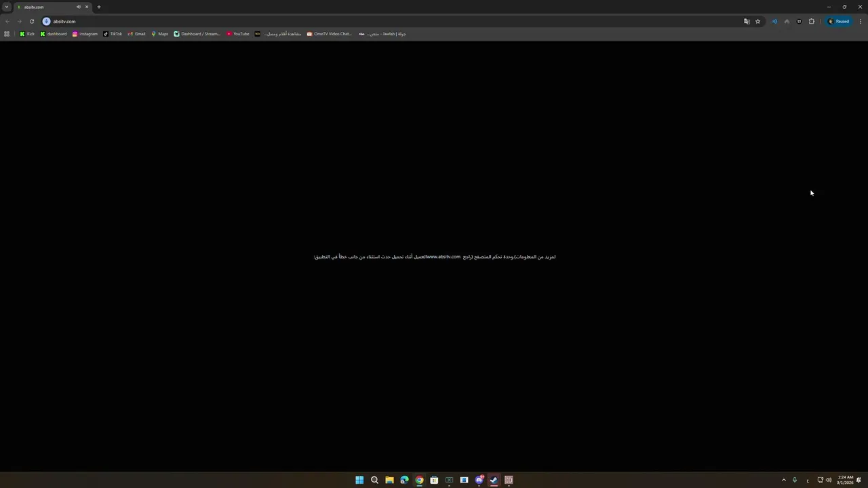This screenshot has height=488, width=868.
Task: Go forward to next page
Action: 20,21
